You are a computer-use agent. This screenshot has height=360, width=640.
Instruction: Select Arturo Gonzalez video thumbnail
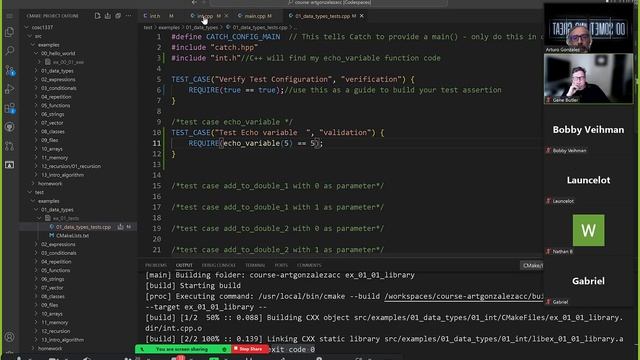pos(588,29)
